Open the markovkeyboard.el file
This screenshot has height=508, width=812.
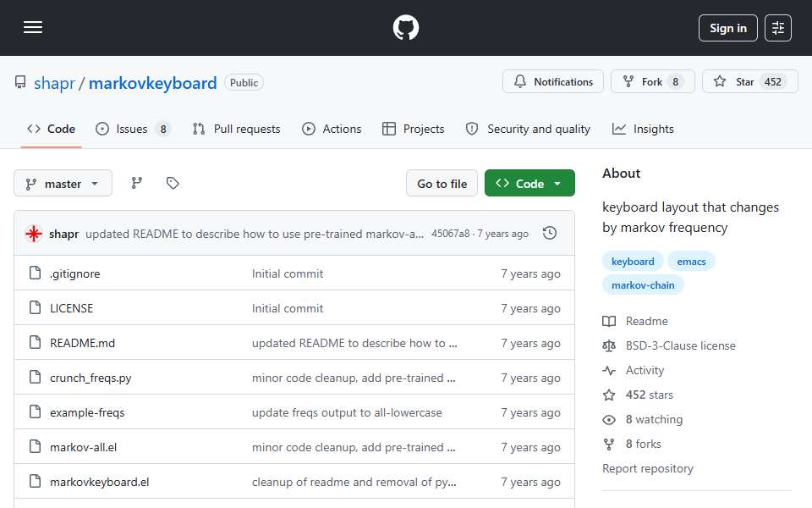tap(100, 482)
